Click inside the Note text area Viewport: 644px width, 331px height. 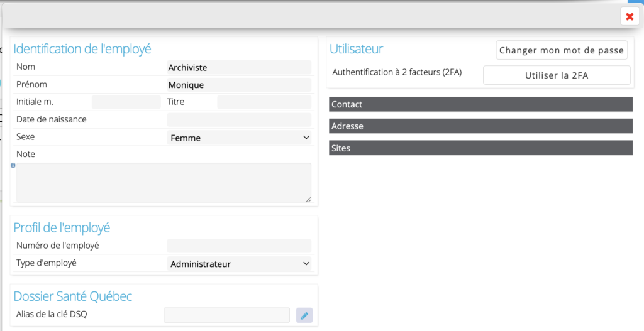pyautogui.click(x=164, y=183)
